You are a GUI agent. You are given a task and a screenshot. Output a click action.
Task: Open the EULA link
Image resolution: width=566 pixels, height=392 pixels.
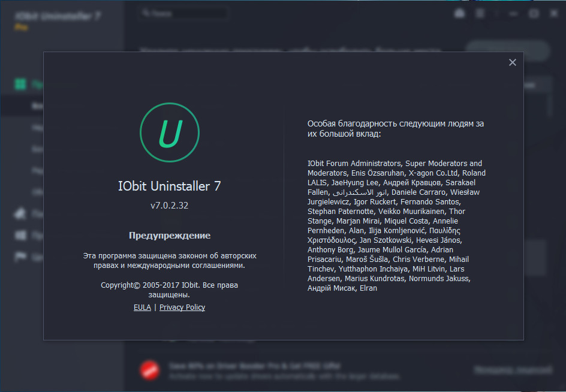coord(142,307)
